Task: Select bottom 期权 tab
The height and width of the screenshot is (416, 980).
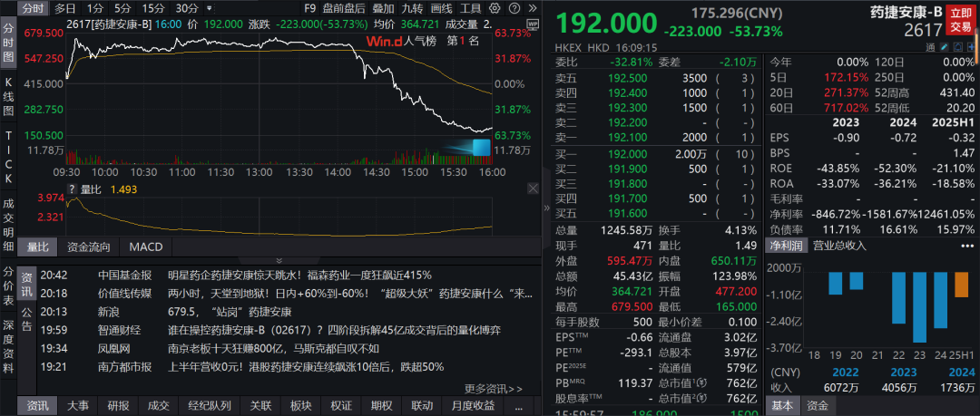Action: click(x=381, y=406)
